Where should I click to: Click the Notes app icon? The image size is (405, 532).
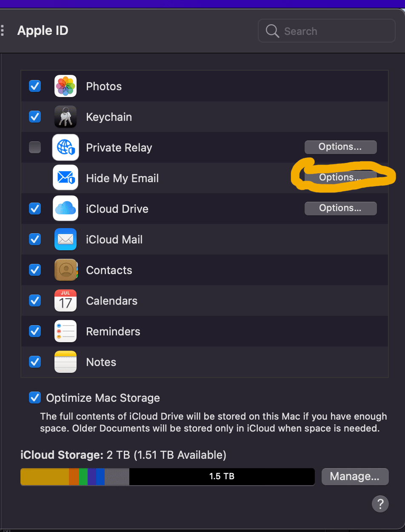point(66,362)
